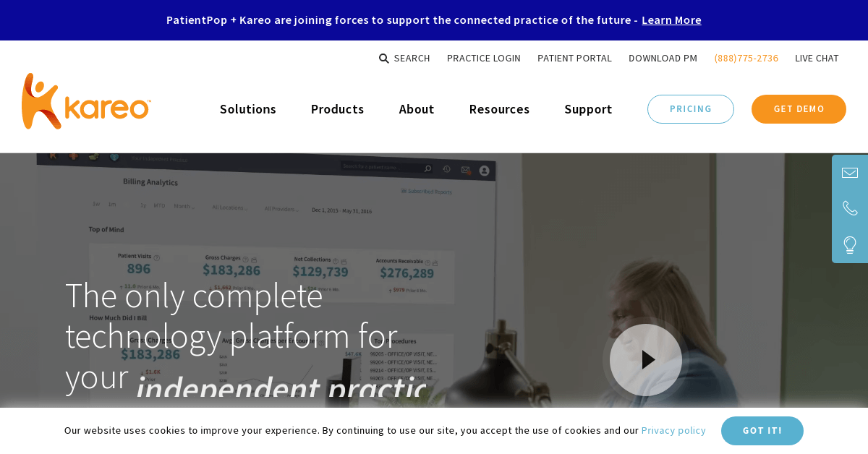Open the Products menu
868x454 pixels.
pos(337,109)
